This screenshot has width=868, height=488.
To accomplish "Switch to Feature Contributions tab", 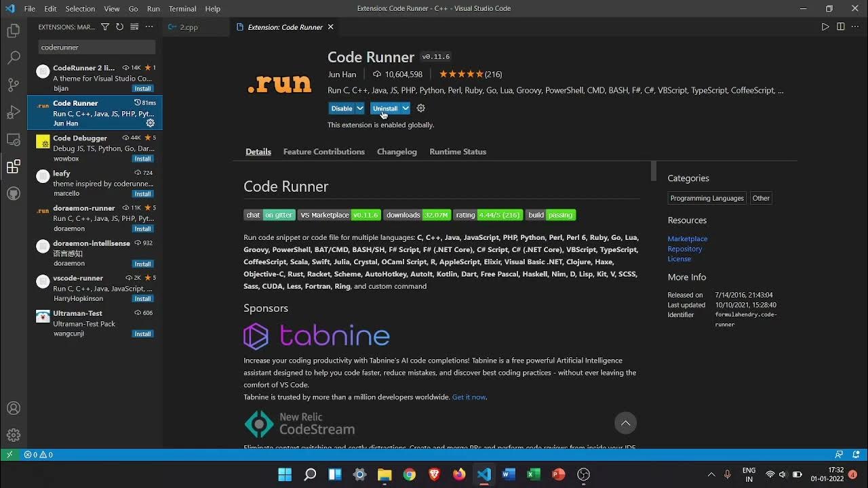I will click(x=324, y=152).
